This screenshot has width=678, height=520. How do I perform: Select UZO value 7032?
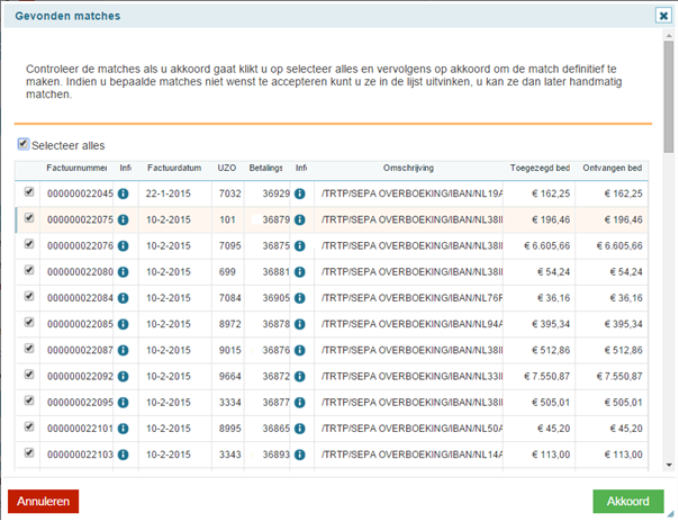(230, 194)
